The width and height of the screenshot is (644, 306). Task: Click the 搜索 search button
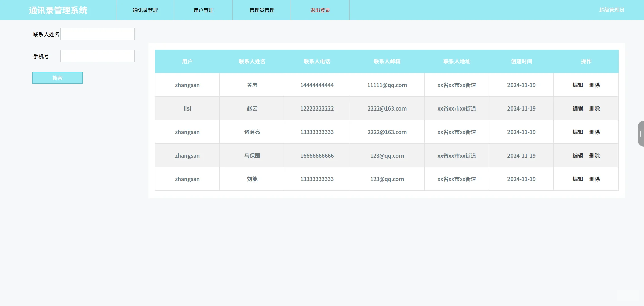coord(57,78)
